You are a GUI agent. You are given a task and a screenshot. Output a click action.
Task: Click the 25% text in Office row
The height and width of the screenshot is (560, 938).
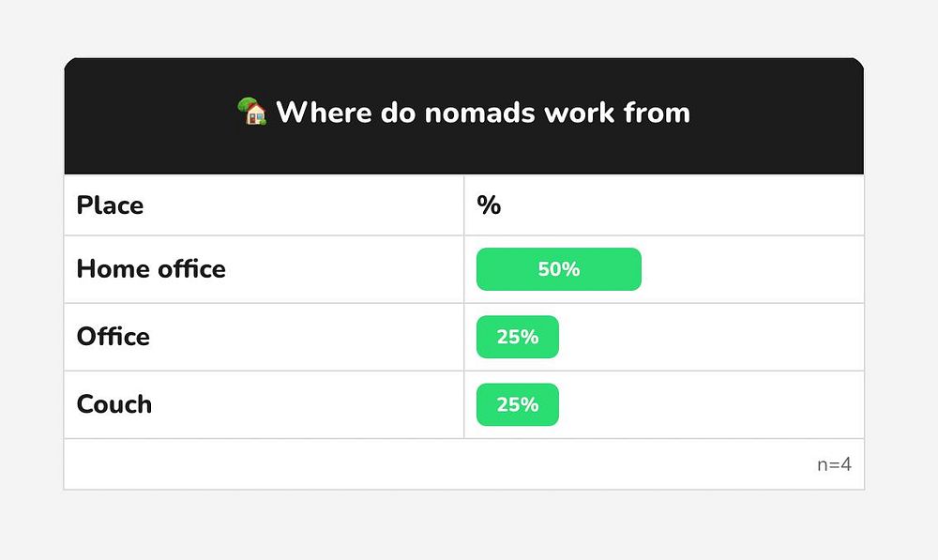[518, 337]
